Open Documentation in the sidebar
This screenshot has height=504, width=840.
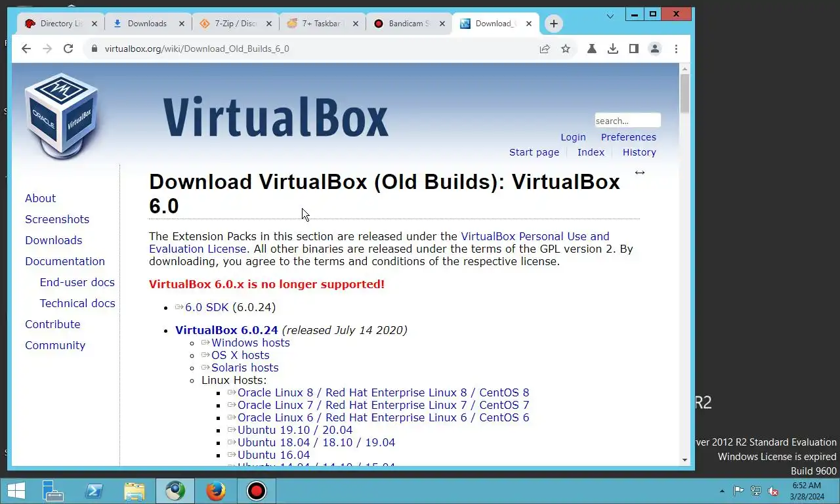pos(65,261)
